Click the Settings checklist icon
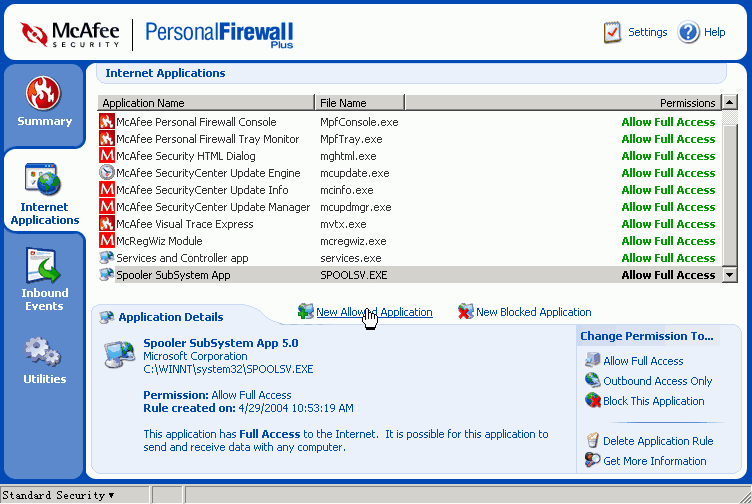 click(x=613, y=32)
